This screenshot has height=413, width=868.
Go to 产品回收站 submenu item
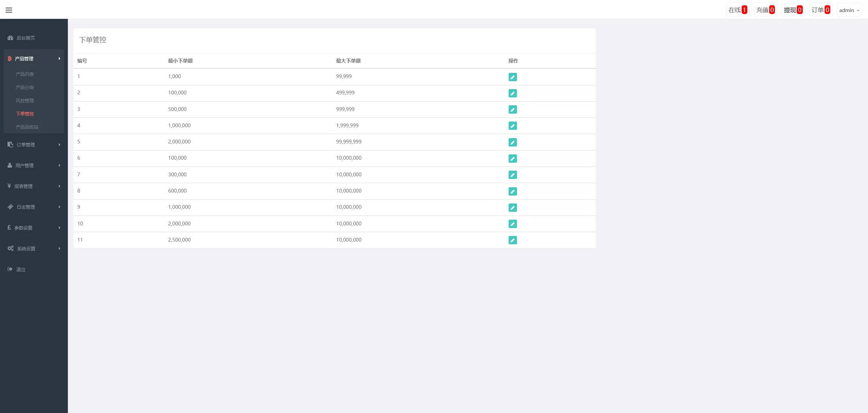click(27, 127)
